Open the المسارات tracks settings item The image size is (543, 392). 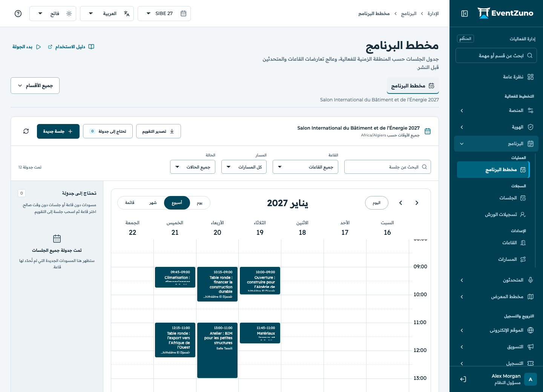493,259
